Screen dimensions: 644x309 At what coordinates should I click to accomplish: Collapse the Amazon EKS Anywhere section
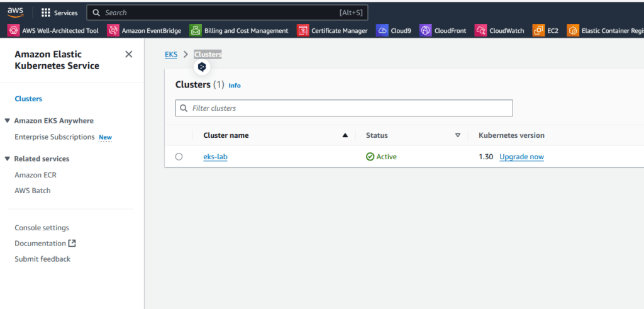[7, 121]
